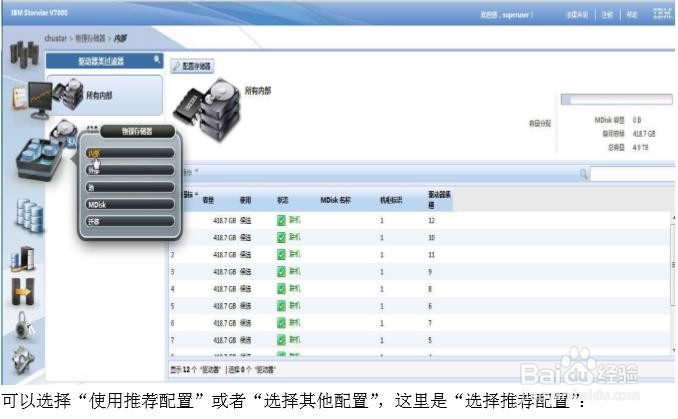Viewport: 678px width, 419px height.
Task: Open the Hosts icon in sidebar
Action: pos(22,259)
